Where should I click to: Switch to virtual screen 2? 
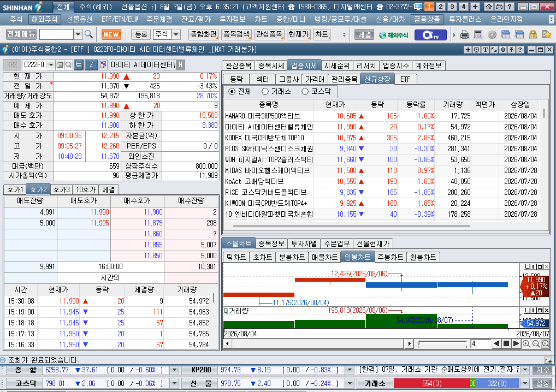440,7
